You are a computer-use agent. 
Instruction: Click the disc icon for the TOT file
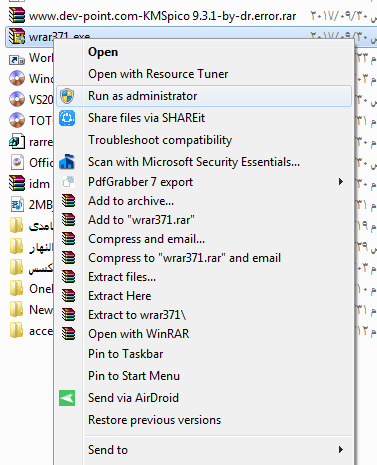(x=17, y=120)
